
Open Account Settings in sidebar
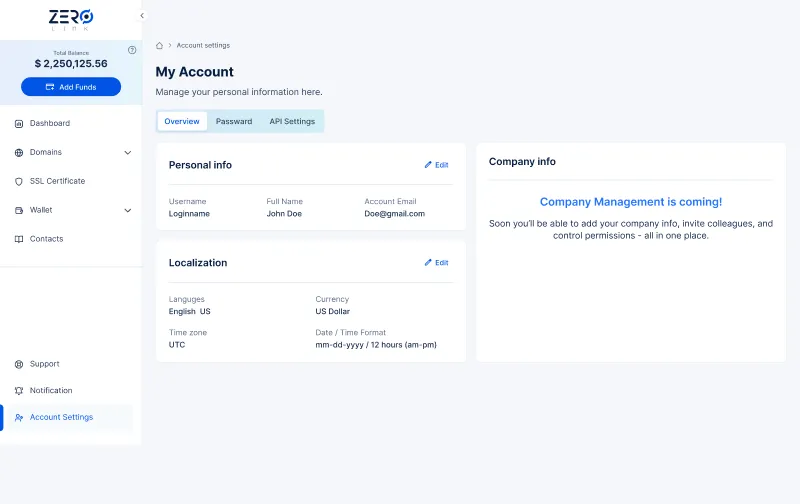point(61,418)
